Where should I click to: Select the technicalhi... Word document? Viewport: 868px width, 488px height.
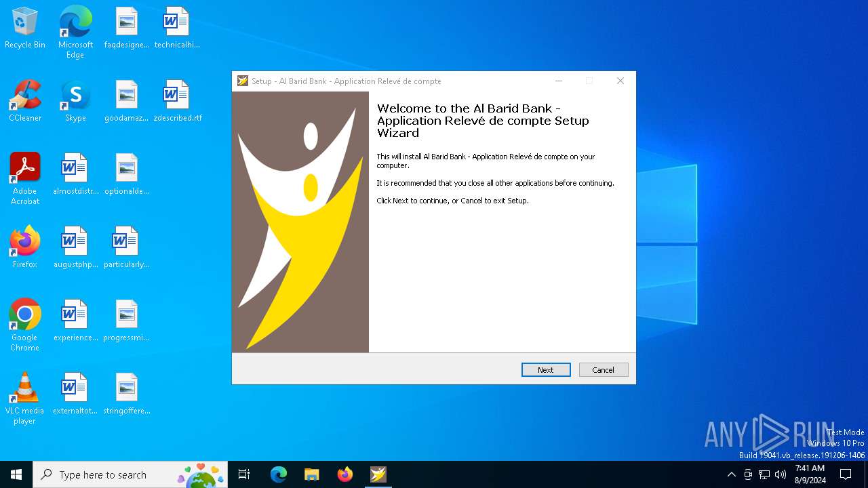click(177, 28)
